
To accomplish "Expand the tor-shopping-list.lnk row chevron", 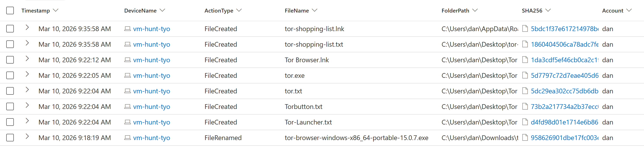I will [27, 29].
